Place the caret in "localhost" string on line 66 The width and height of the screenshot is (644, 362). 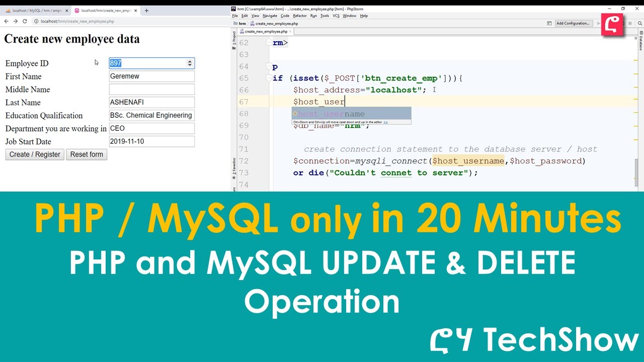(x=393, y=90)
